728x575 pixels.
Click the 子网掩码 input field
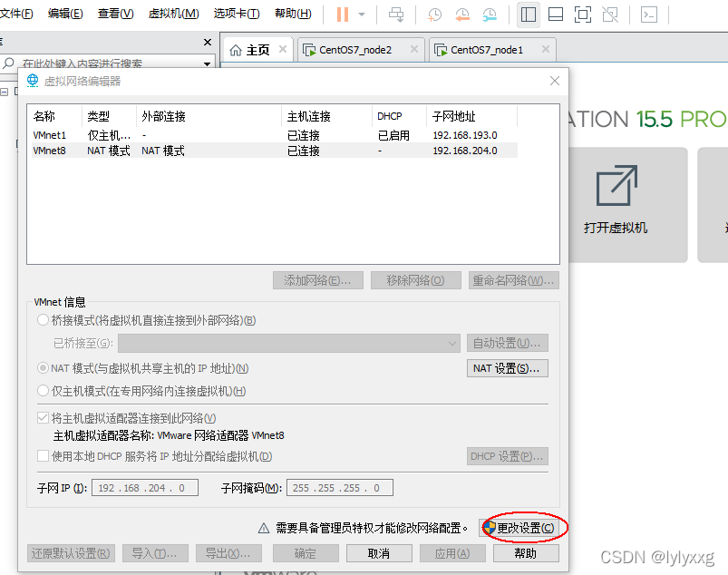click(340, 488)
